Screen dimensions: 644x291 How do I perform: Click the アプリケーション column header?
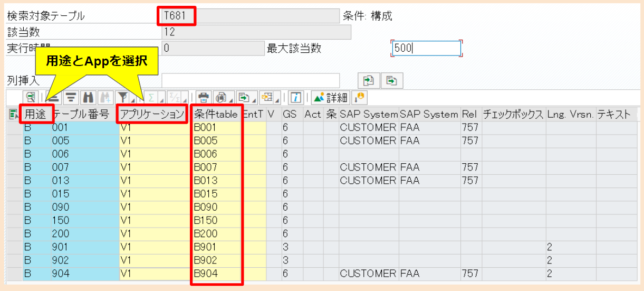pyautogui.click(x=152, y=114)
